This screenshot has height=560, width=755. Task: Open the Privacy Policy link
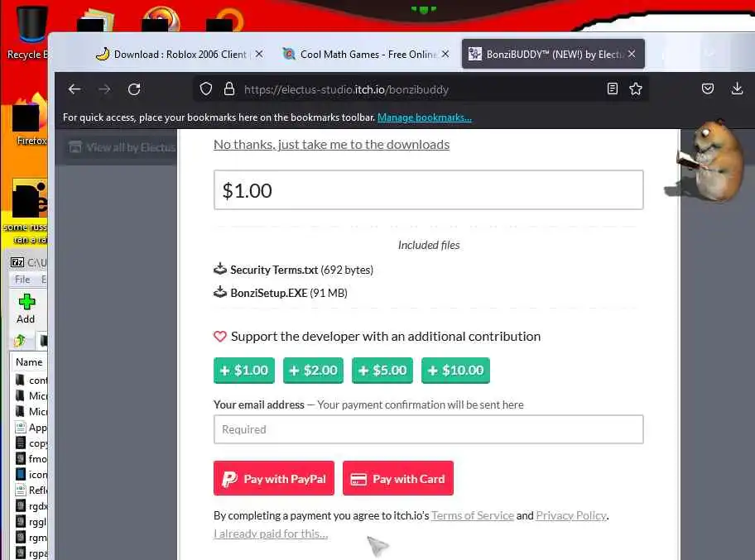click(x=571, y=515)
